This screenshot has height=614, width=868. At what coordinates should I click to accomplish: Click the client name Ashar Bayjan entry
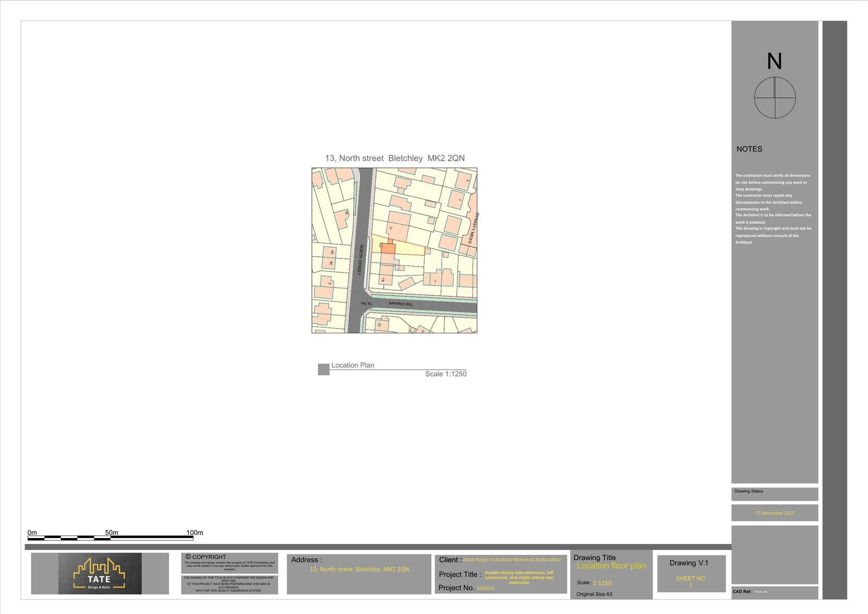coord(512,559)
